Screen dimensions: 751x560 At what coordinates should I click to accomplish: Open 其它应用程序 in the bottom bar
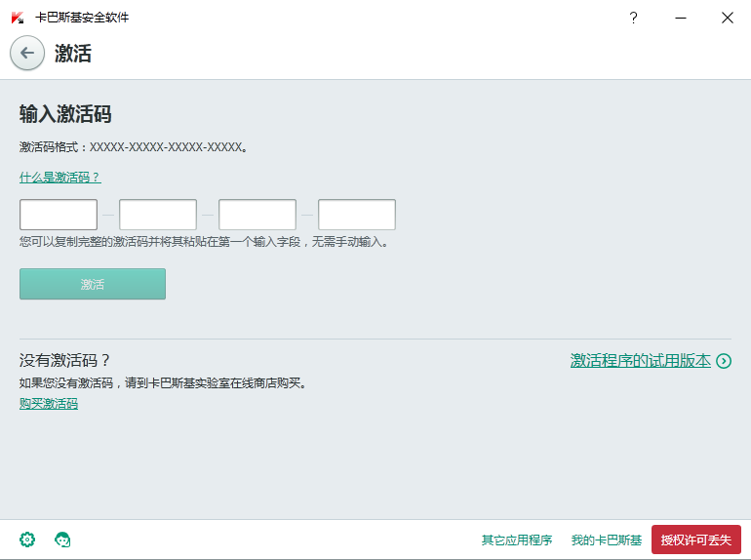pos(516,540)
